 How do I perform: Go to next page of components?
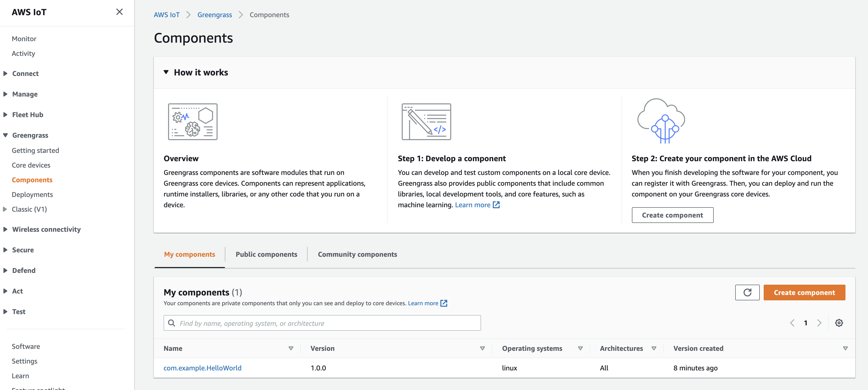819,323
